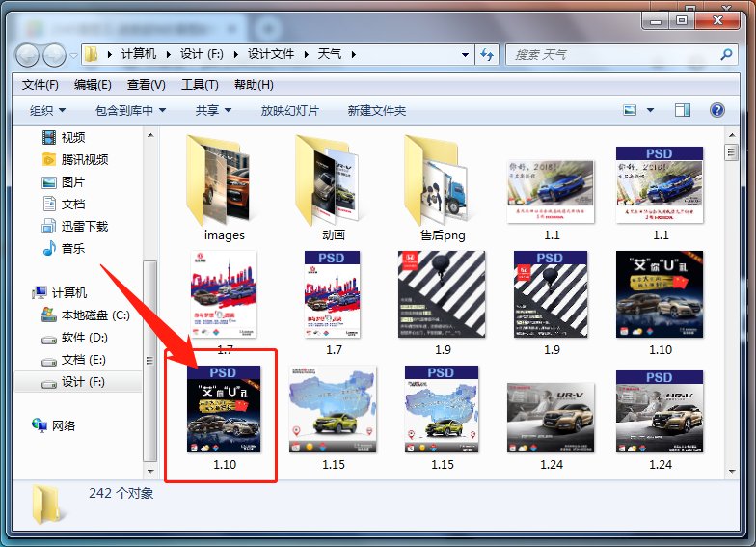Open the 文件(F) menu
Screen dimensions: 756x547
pos(40,85)
